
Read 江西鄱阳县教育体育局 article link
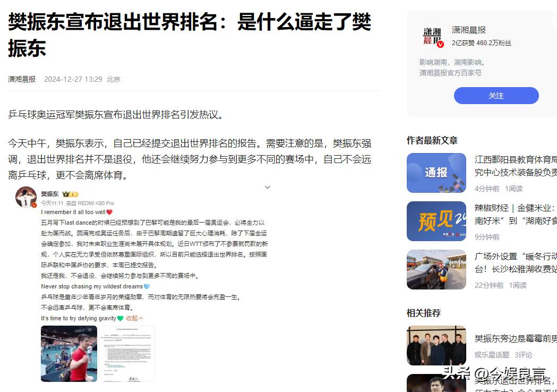(516, 166)
